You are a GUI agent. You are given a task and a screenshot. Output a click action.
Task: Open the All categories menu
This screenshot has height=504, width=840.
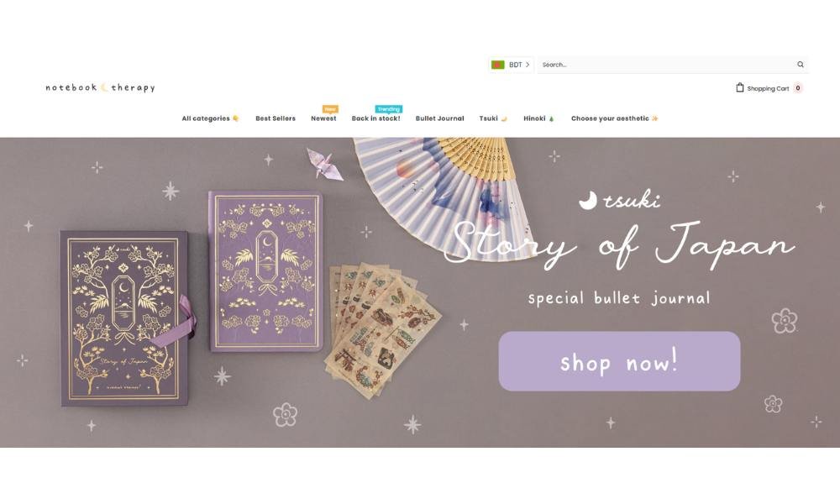(210, 118)
